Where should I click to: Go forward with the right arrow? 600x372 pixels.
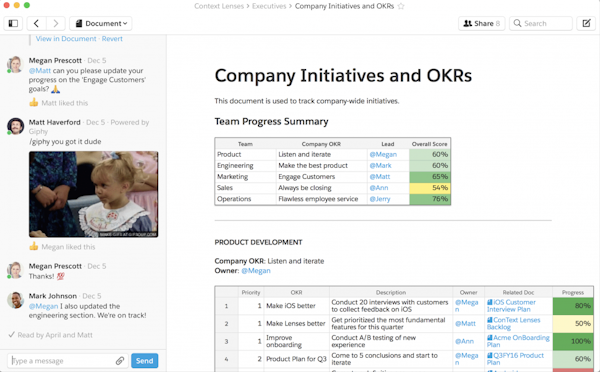click(x=55, y=23)
